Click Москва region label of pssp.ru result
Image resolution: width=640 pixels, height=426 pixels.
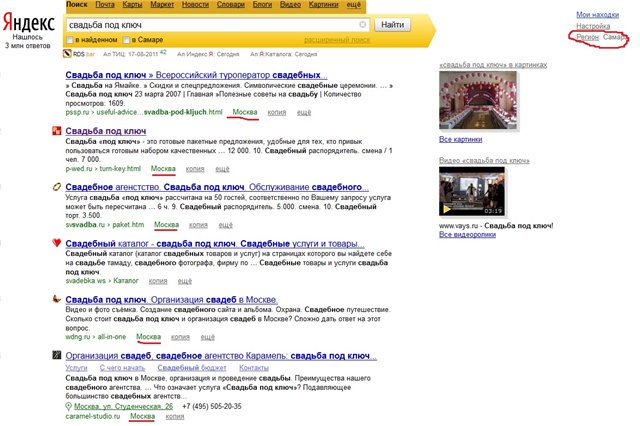pyautogui.click(x=244, y=112)
